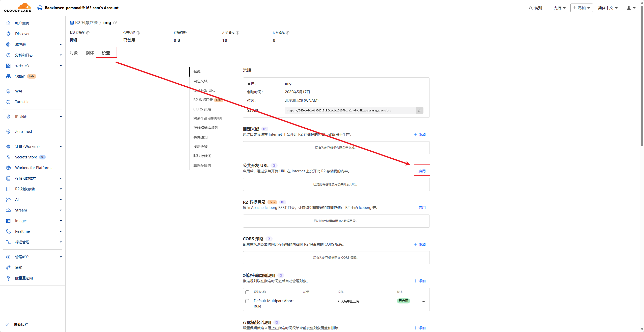Click 通知 megaphone icon
This screenshot has width=644, height=332.
(x=8, y=268)
